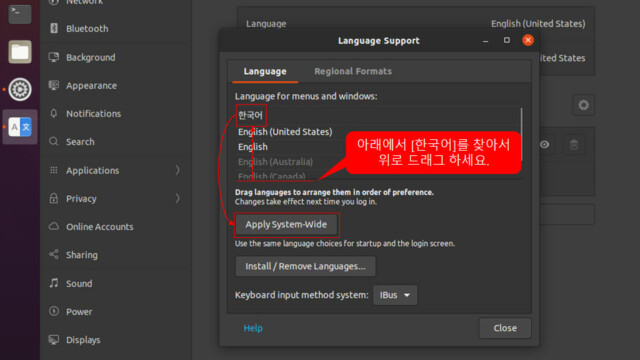Click the Displays icon in the sidebar
Image resolution: width=640 pixels, height=360 pixels.
click(x=54, y=340)
